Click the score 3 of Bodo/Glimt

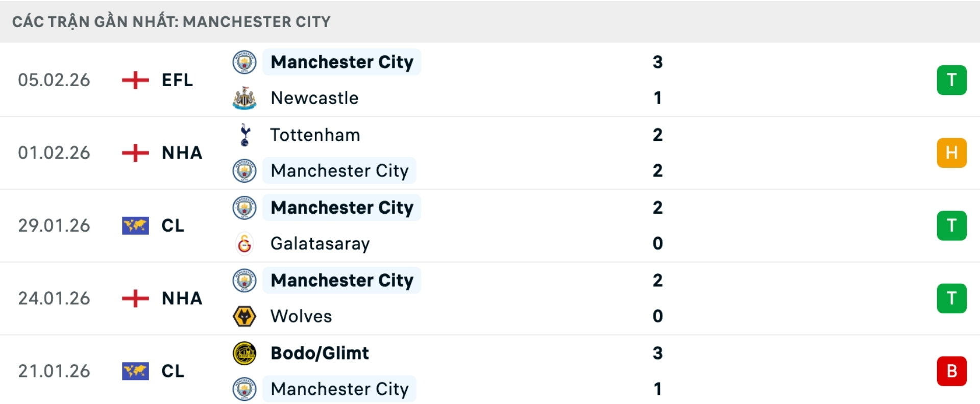(658, 352)
